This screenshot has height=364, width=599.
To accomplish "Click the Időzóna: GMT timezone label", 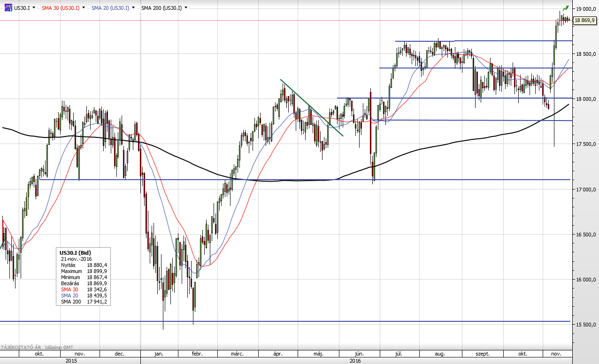I will [x=59, y=347].
